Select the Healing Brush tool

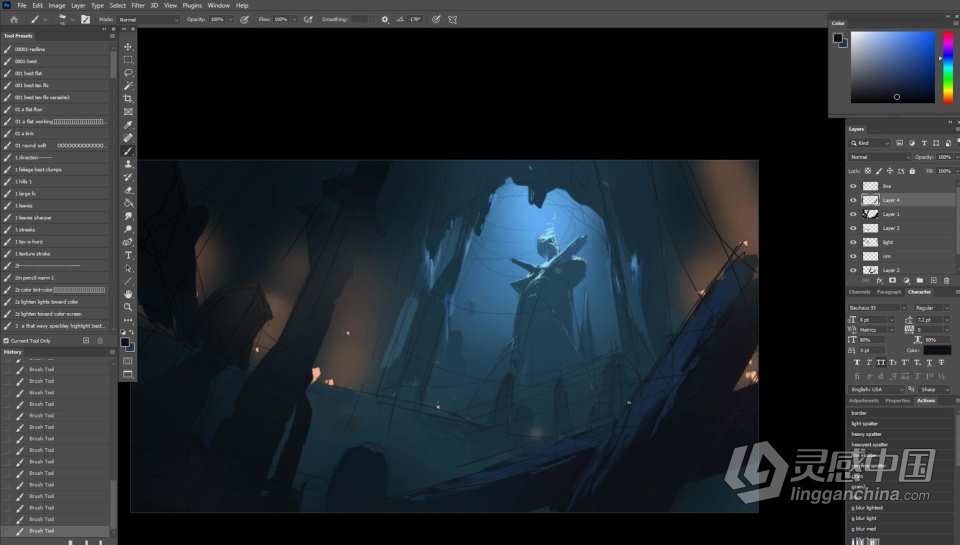pos(128,138)
